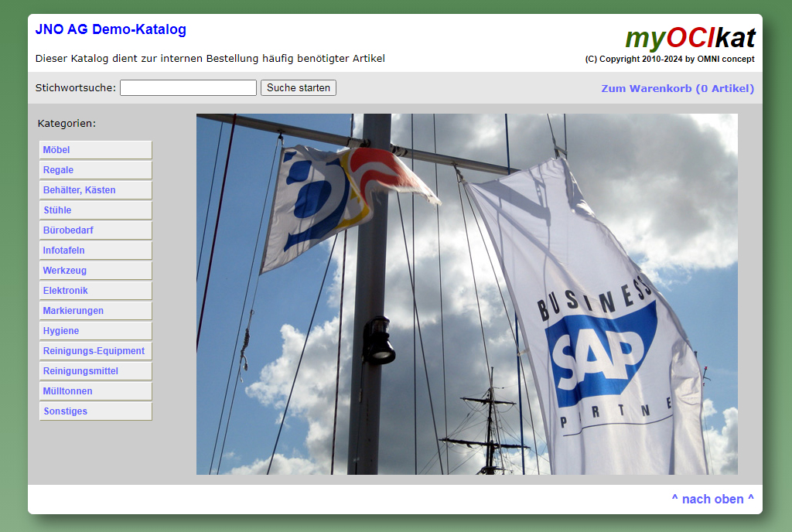Image resolution: width=792 pixels, height=532 pixels.
Task: Open the Markierungen category
Action: (x=95, y=311)
